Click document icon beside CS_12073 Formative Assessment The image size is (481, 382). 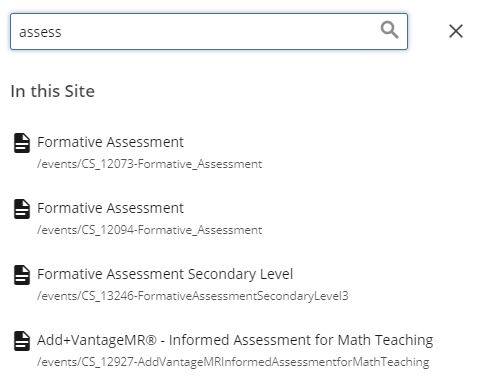pos(22,143)
